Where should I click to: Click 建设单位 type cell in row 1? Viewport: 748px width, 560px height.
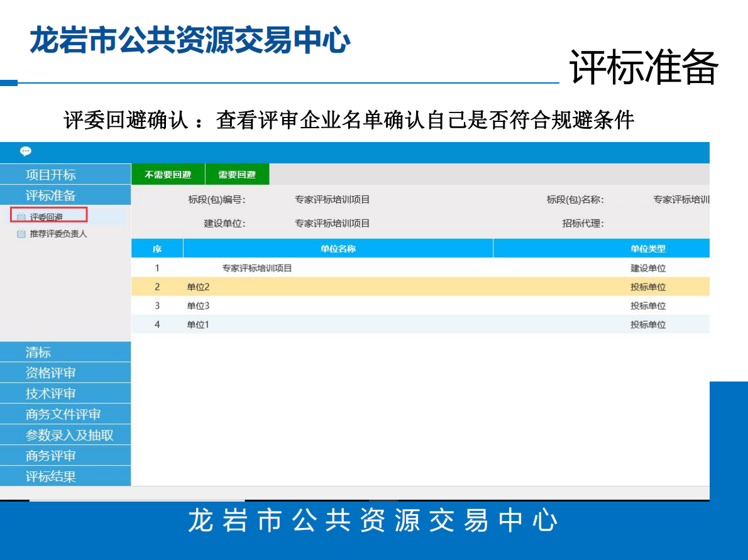[x=648, y=268]
